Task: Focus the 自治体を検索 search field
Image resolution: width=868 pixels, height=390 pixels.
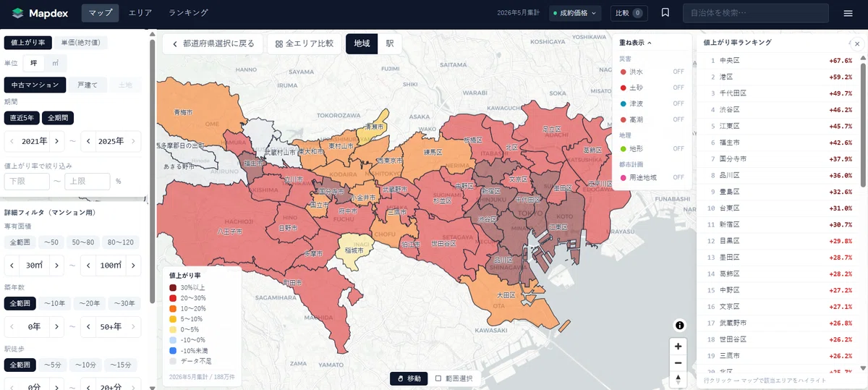Action: [755, 13]
